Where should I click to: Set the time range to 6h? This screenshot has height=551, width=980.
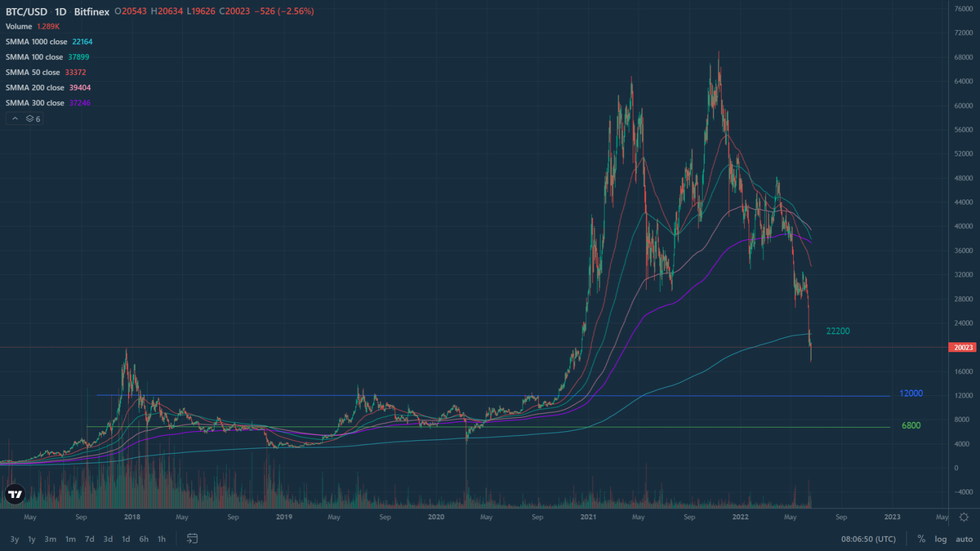coord(144,540)
